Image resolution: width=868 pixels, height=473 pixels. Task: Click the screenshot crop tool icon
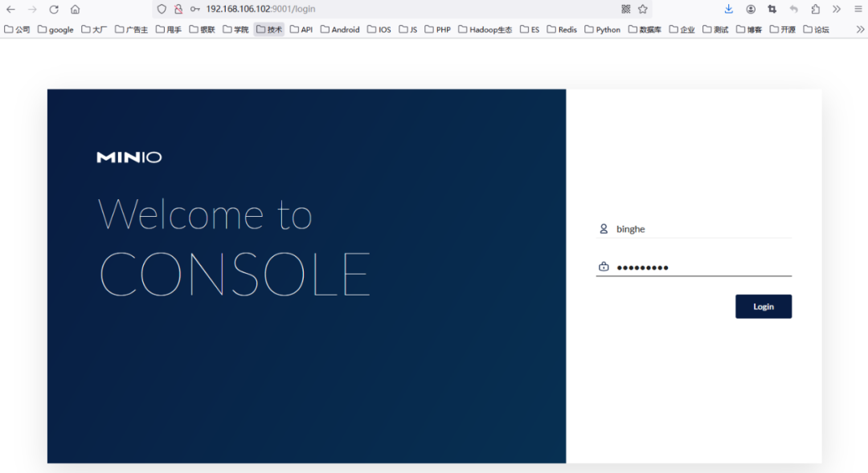click(772, 9)
